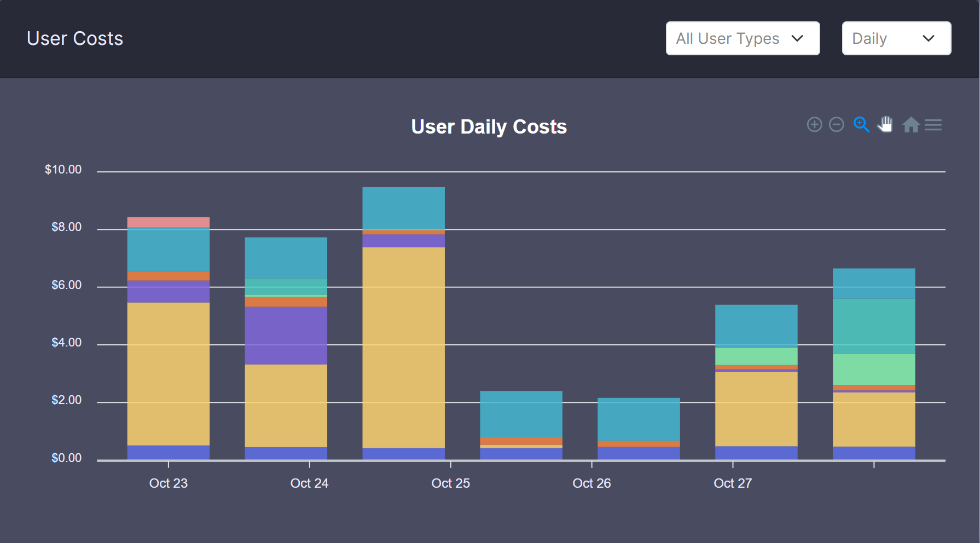Viewport: 980px width, 543px height.
Task: Open the chart export hamburger menu
Action: pyautogui.click(x=933, y=125)
